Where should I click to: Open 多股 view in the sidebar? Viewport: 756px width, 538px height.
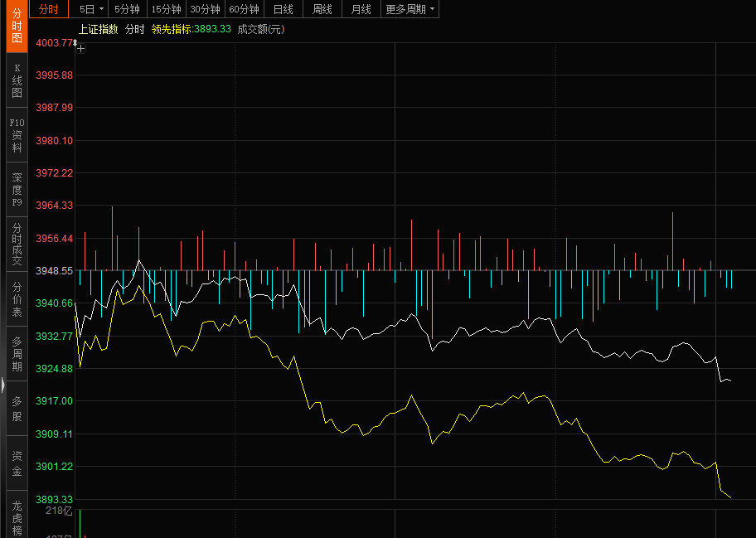click(17, 409)
